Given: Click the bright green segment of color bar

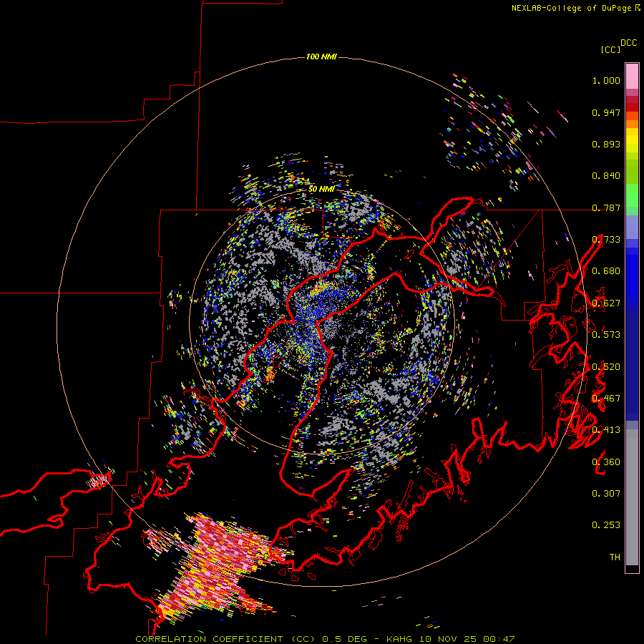Looking at the screenshot, I should (x=632, y=195).
